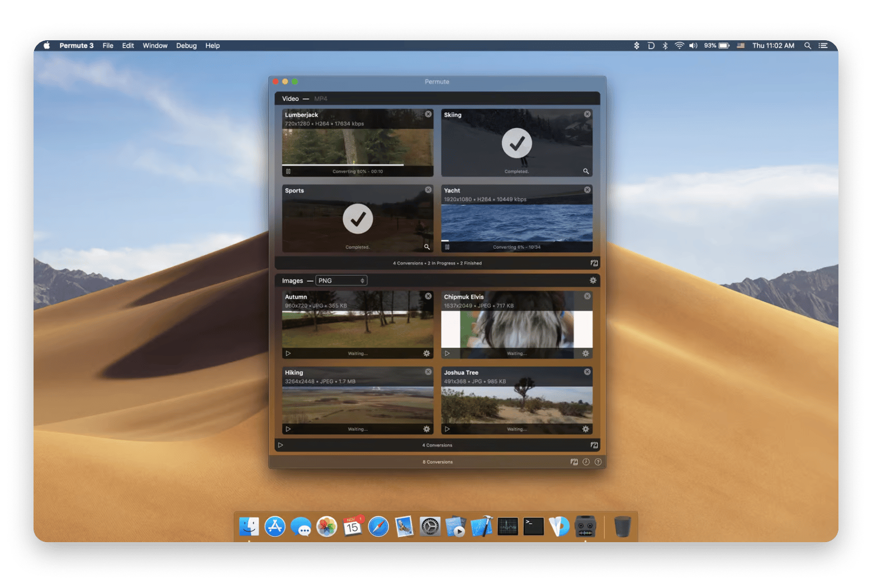This screenshot has width=872, height=588.
Task: Click the MP4 video format label
Action: pos(321,99)
